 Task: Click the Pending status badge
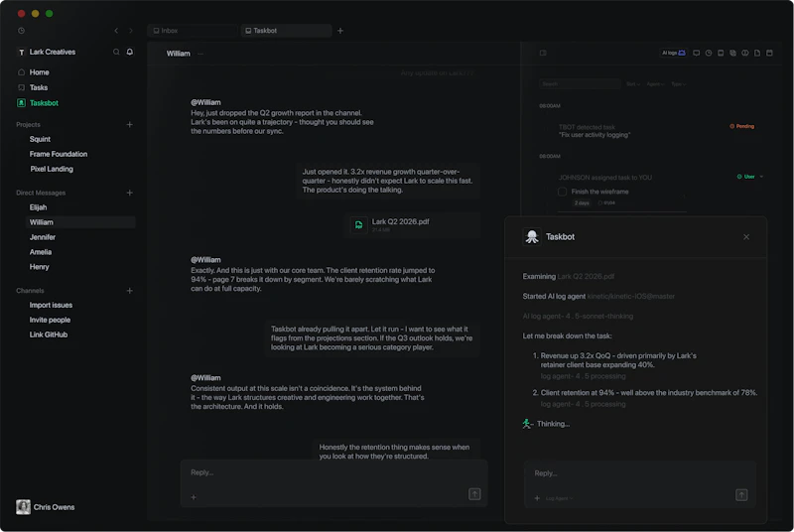(741, 126)
